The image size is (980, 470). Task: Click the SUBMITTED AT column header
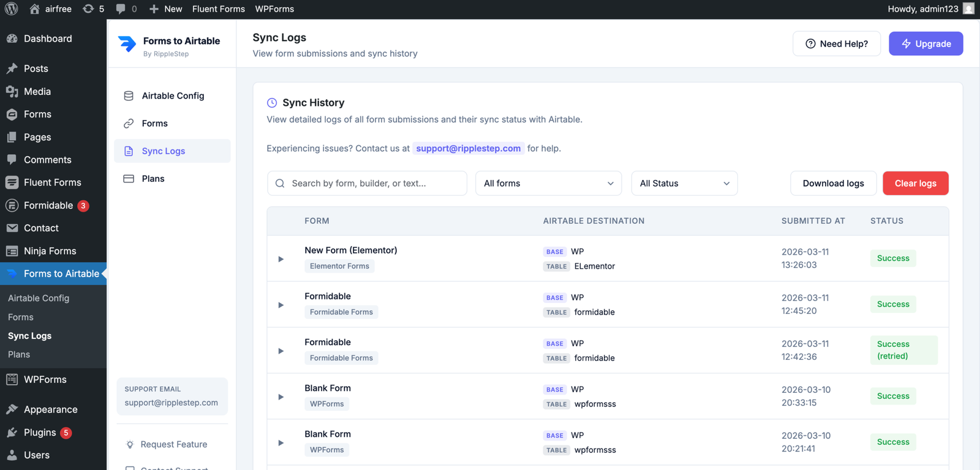click(813, 221)
